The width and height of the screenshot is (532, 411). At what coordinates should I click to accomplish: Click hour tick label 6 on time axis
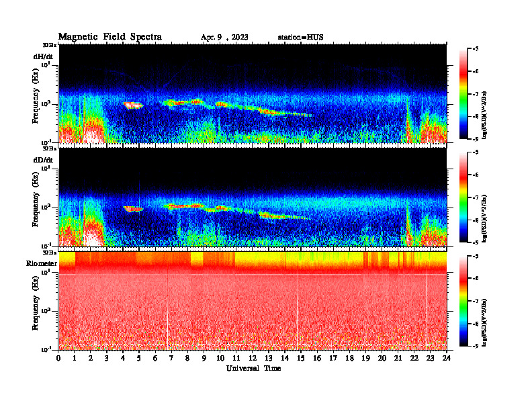click(155, 358)
